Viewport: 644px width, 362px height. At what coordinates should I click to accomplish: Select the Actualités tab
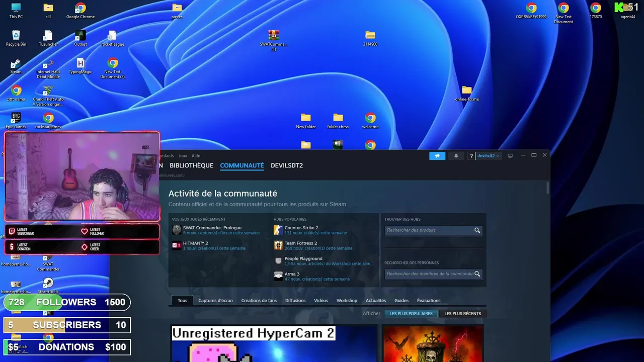(x=376, y=301)
